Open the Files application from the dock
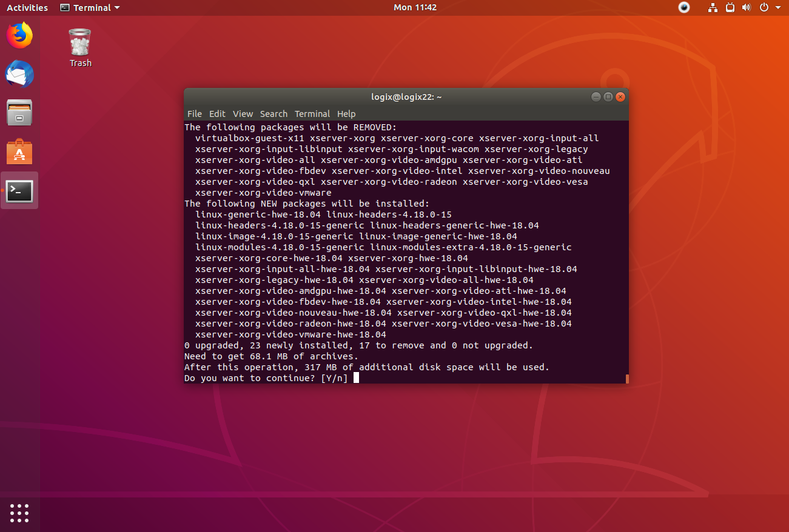The image size is (789, 532). 19,113
